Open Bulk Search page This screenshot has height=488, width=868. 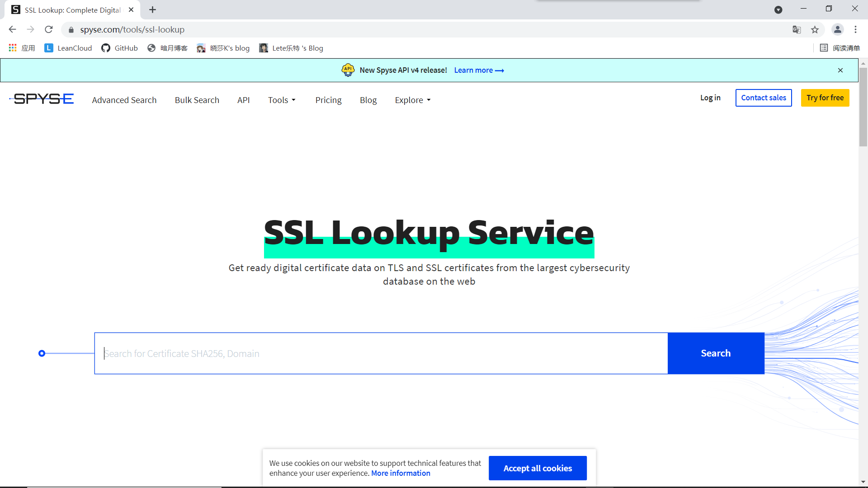[197, 100]
